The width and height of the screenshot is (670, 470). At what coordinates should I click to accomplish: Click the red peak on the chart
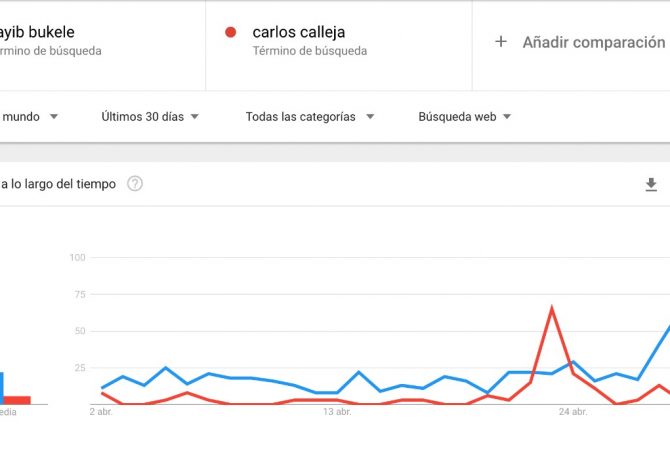pyautogui.click(x=552, y=308)
